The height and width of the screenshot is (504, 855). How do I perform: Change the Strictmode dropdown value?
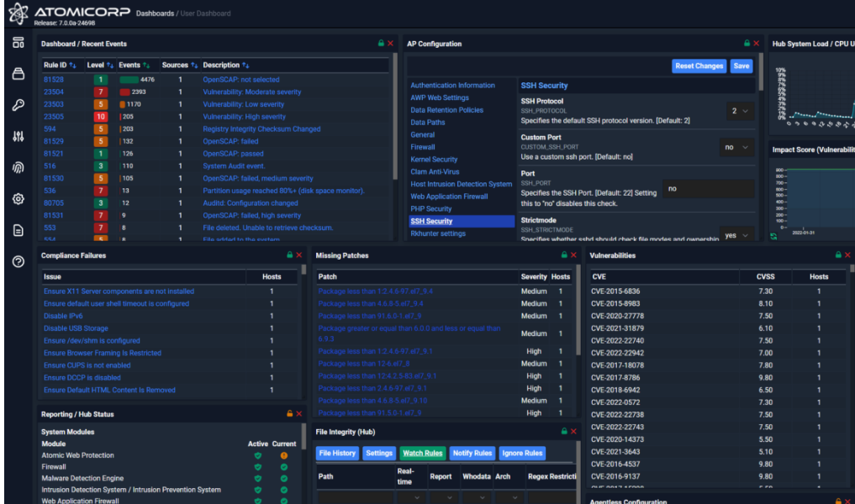pos(736,235)
